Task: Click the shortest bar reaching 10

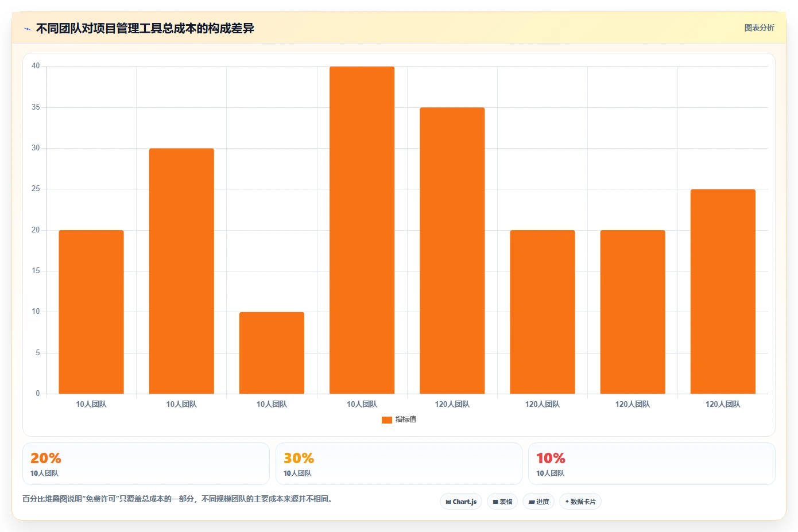Action: point(272,353)
